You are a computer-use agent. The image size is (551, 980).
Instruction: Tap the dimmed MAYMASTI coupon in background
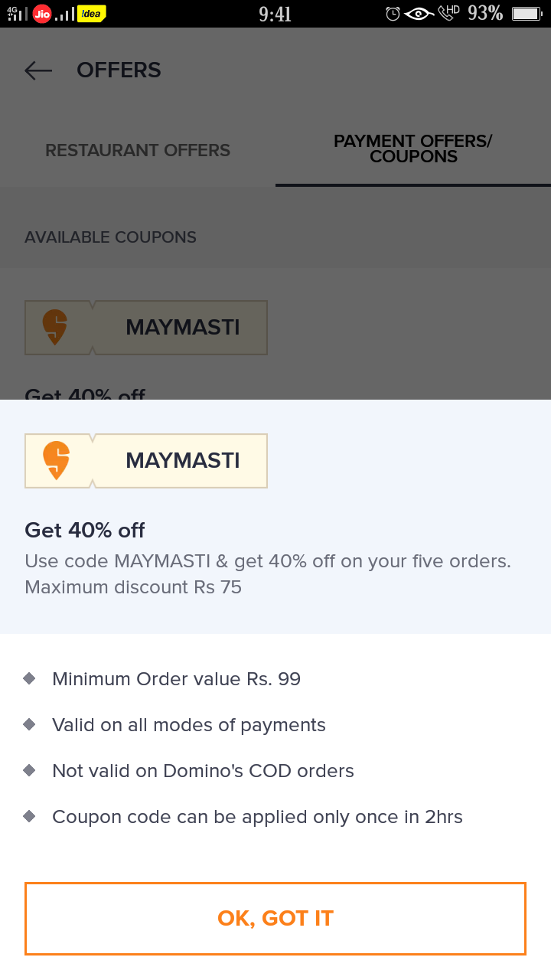pyautogui.click(x=182, y=328)
